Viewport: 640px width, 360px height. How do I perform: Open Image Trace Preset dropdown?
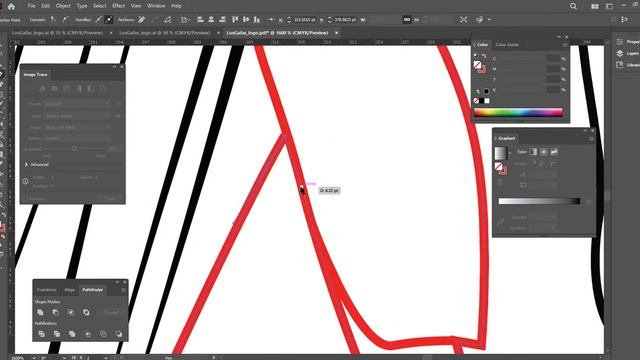coord(76,104)
